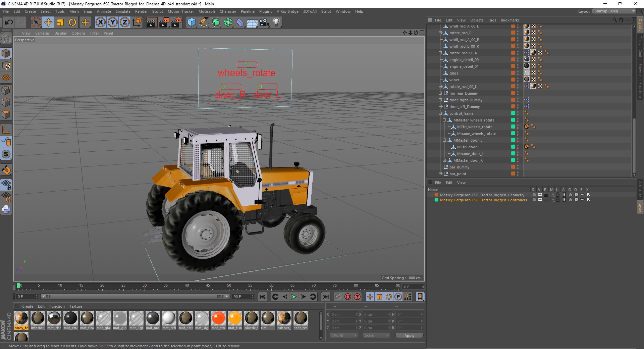Viewport: 644px width, 349px height.
Task: Select the mat_refl white material
Action: (169, 318)
